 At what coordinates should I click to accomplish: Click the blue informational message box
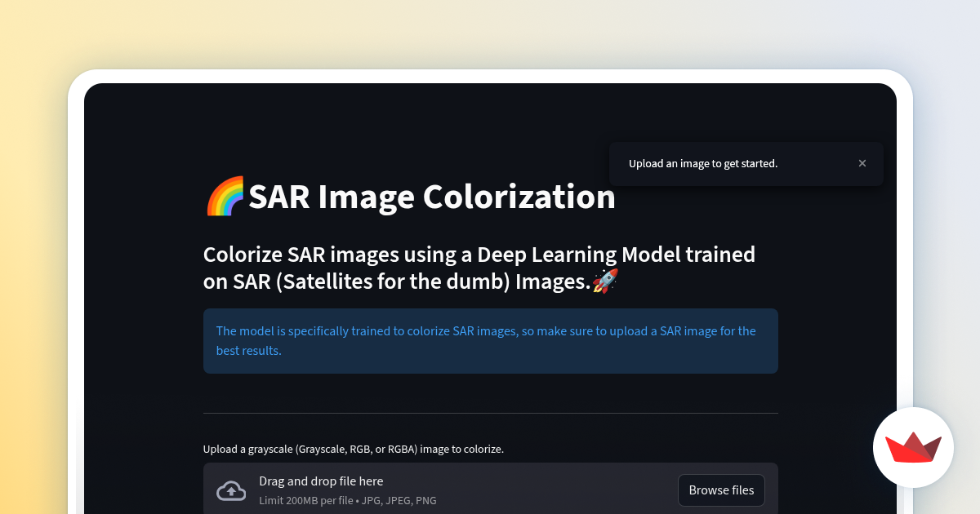point(490,341)
